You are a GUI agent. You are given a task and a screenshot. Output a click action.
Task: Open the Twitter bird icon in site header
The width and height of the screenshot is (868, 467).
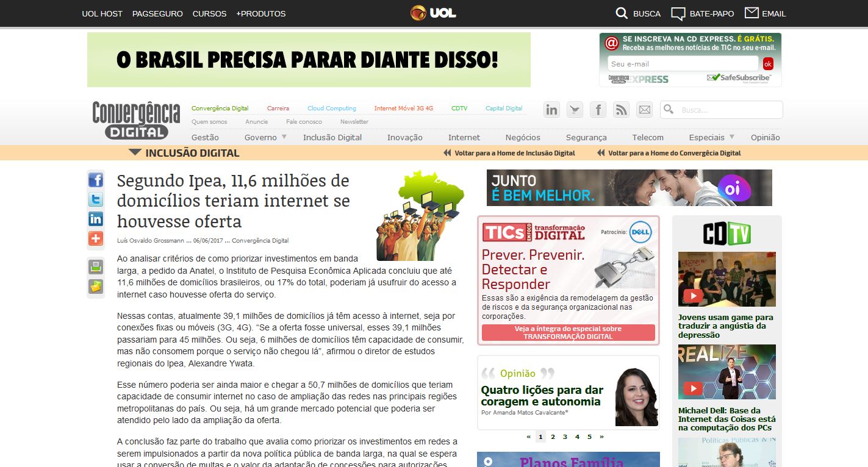click(x=575, y=110)
